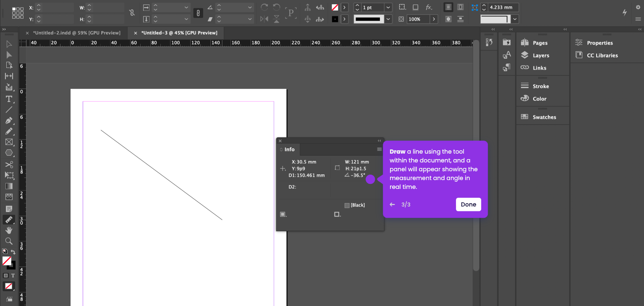Click the reference point locator grid
644x306 pixels.
pyautogui.click(x=18, y=13)
